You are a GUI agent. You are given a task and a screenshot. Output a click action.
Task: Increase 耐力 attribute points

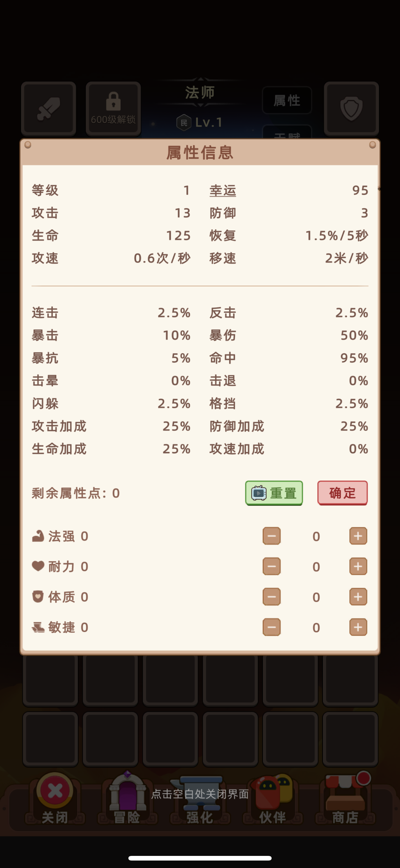(358, 567)
